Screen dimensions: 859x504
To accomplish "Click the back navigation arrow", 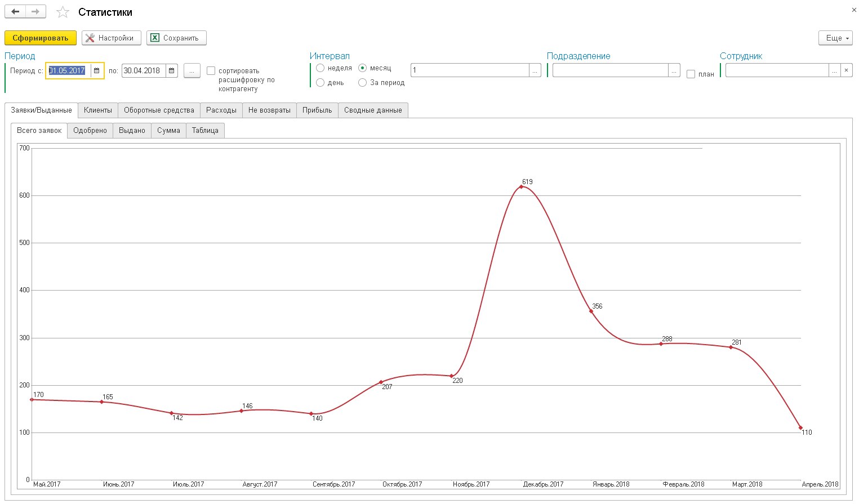I will [x=15, y=12].
